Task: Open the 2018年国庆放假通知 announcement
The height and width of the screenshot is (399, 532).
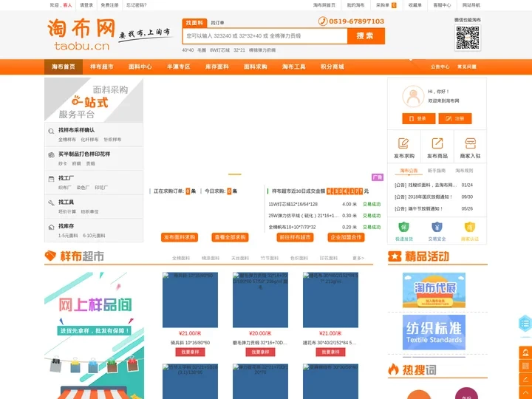Action: 423,197
